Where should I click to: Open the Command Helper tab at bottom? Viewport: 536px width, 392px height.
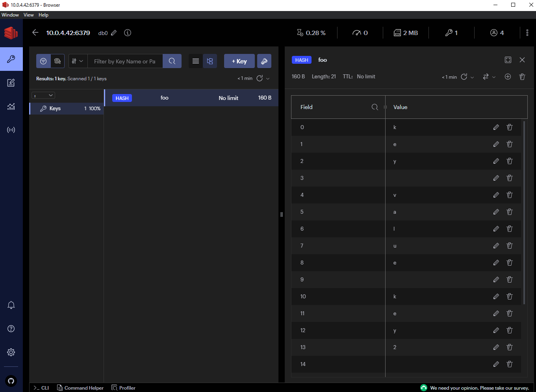pos(80,388)
